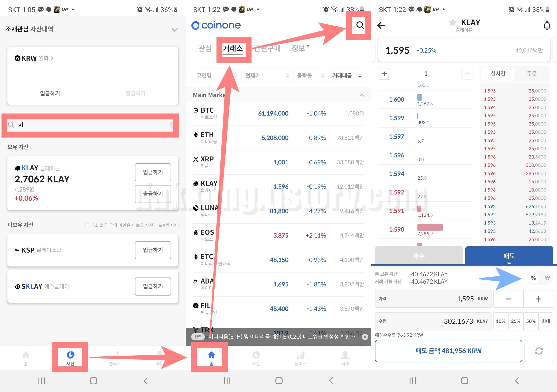The height and width of the screenshot is (392, 557).
Task: Open the ETC coin row
Action: 278,260
